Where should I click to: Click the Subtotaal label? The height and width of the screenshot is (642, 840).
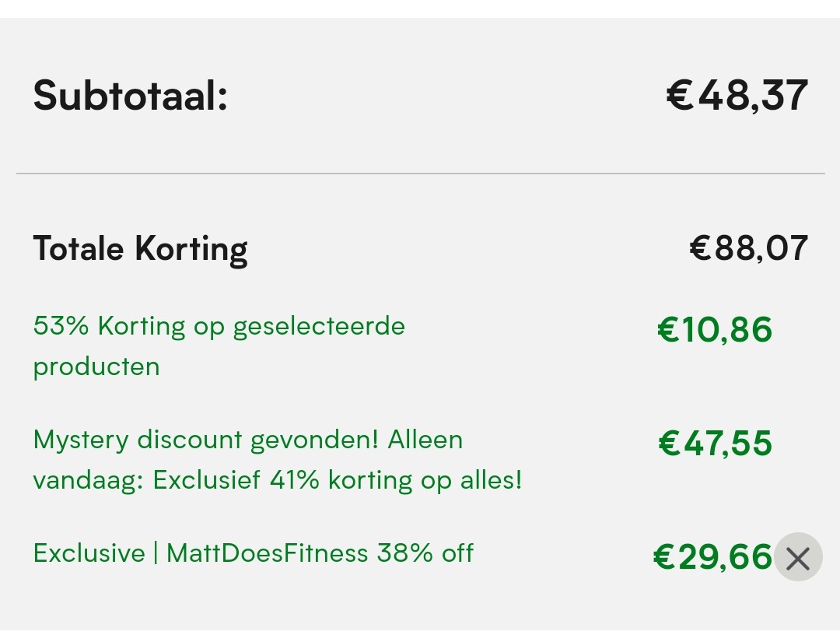pos(130,96)
